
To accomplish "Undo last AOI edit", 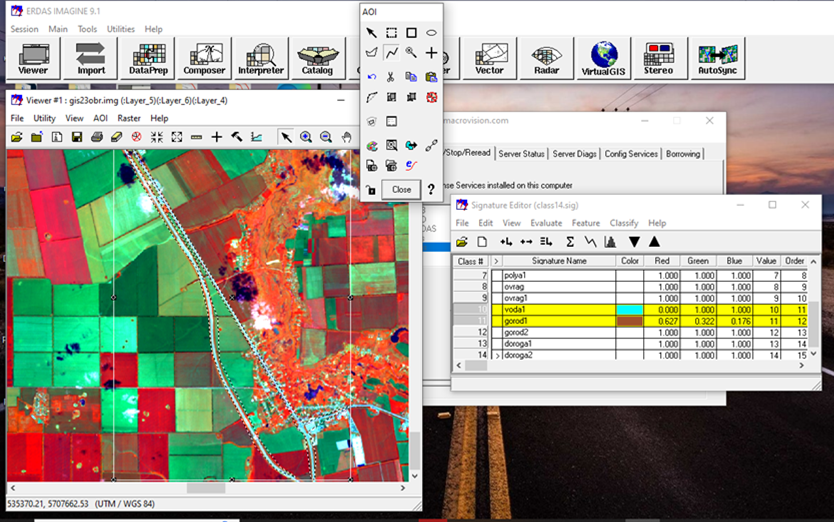I will pyautogui.click(x=371, y=77).
